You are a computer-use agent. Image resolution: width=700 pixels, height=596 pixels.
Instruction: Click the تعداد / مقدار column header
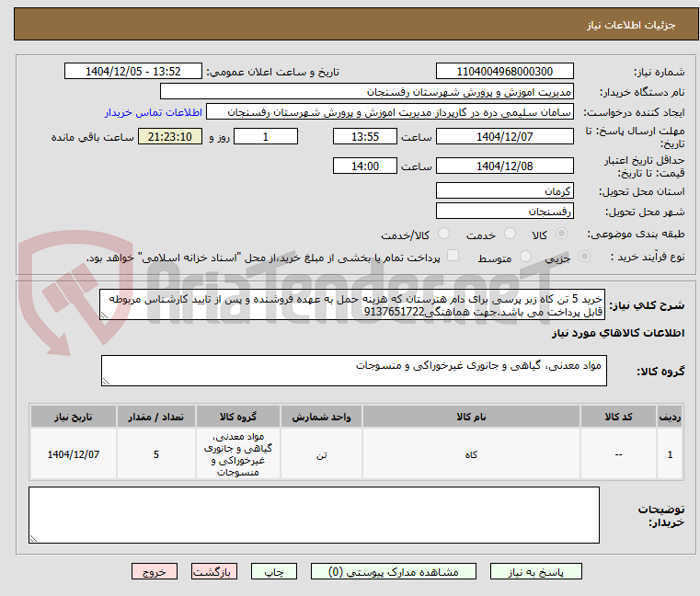pyautogui.click(x=156, y=417)
